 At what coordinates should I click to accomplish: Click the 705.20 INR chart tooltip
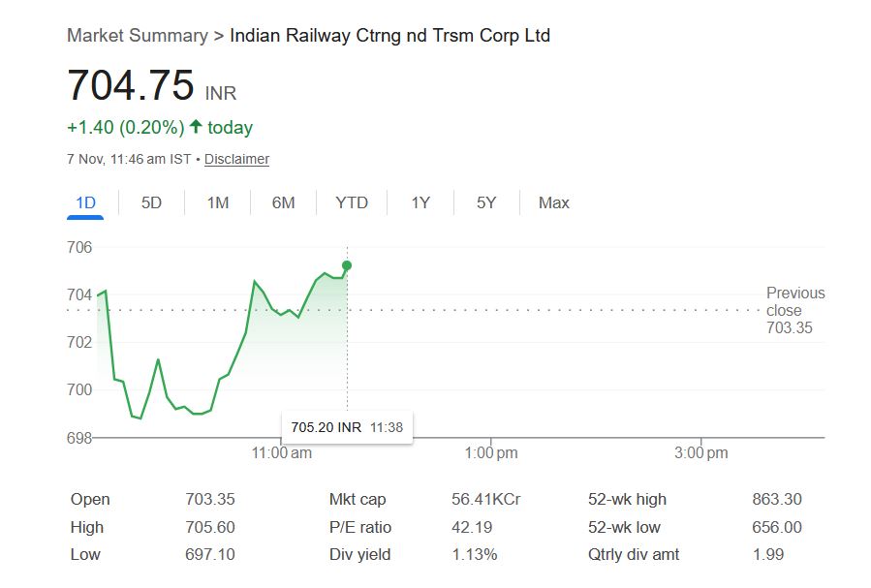point(346,426)
